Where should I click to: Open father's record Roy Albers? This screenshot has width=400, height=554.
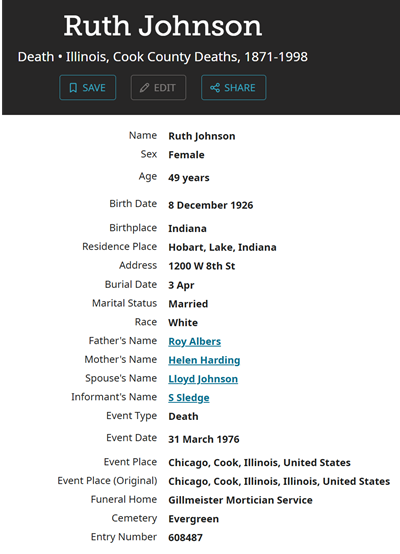pyautogui.click(x=195, y=341)
